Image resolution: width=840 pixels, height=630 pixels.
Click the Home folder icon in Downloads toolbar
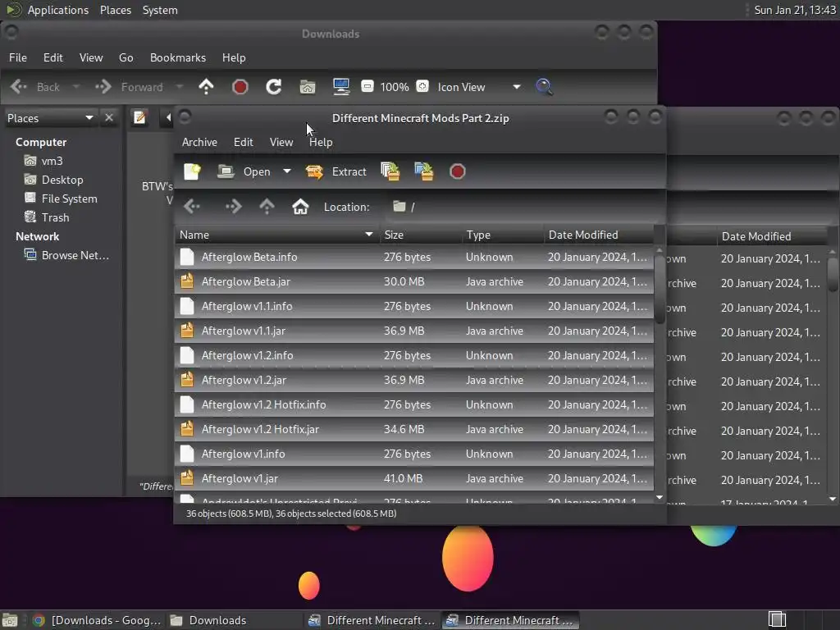[x=308, y=87]
